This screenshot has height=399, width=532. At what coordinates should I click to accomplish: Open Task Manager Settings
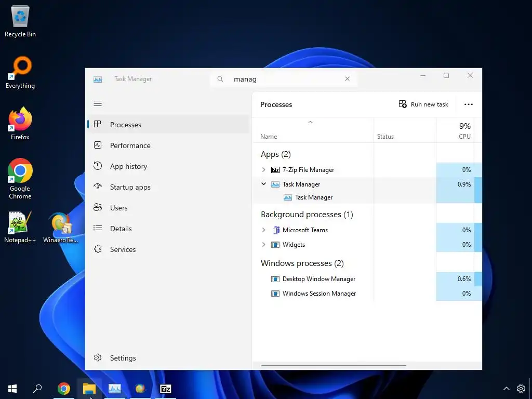pyautogui.click(x=169, y=358)
